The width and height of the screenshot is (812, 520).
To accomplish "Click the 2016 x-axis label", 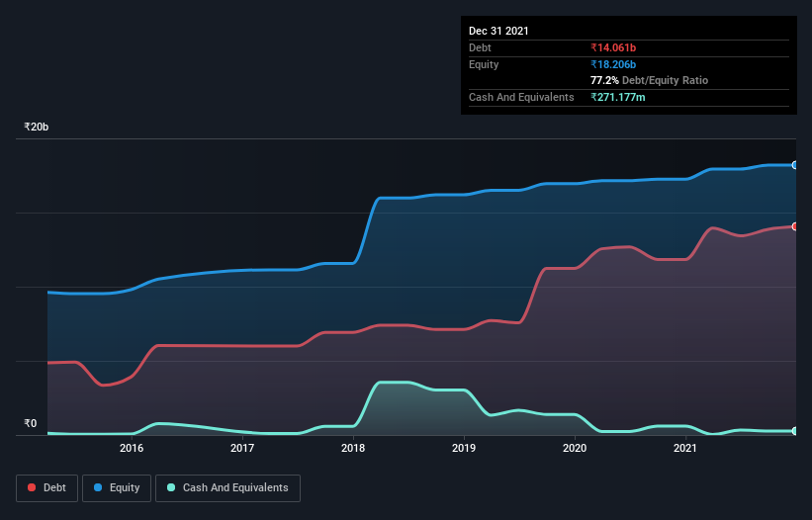I will 132,448.
